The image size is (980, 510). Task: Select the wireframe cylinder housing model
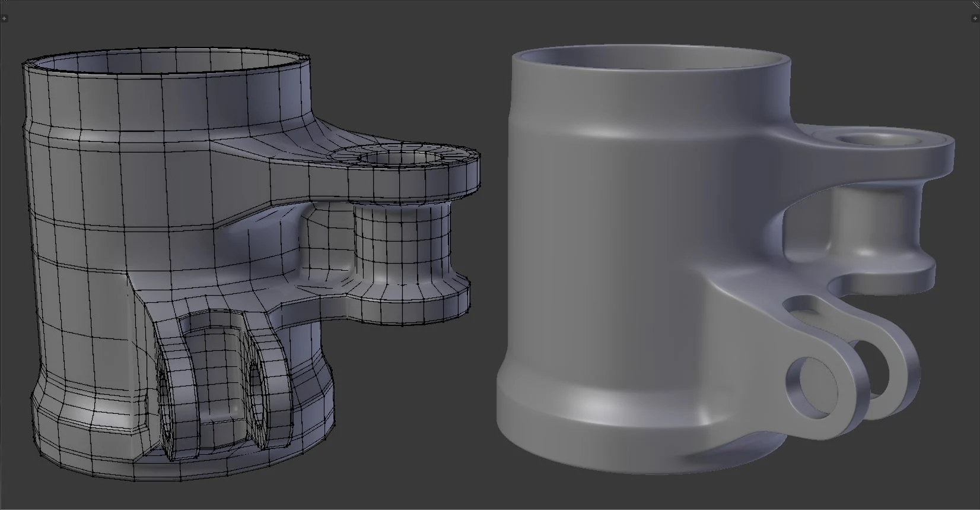252,265
